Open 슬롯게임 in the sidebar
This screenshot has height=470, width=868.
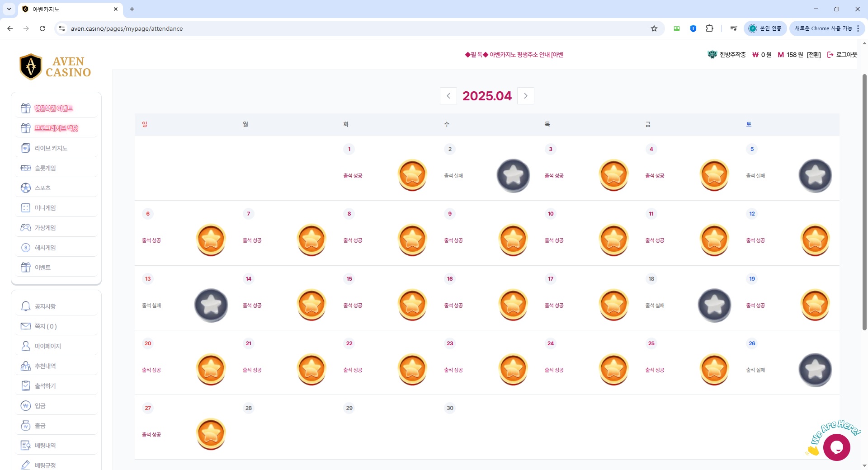coord(45,168)
